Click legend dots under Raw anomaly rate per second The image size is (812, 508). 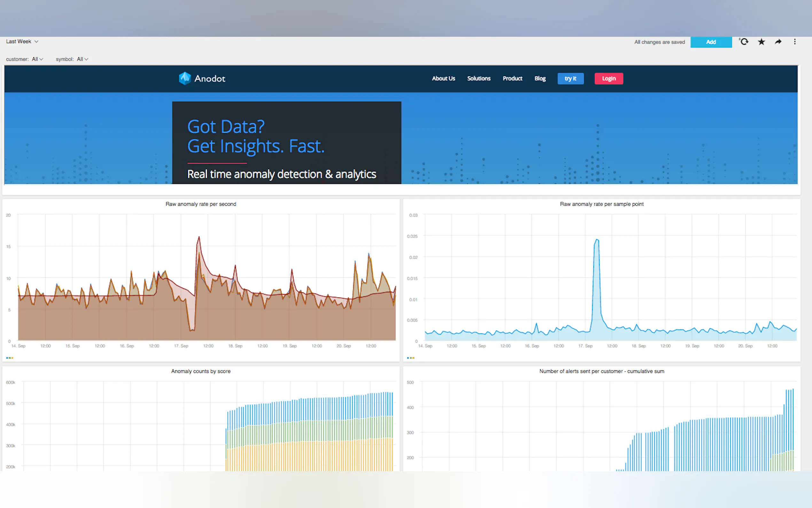click(x=10, y=358)
